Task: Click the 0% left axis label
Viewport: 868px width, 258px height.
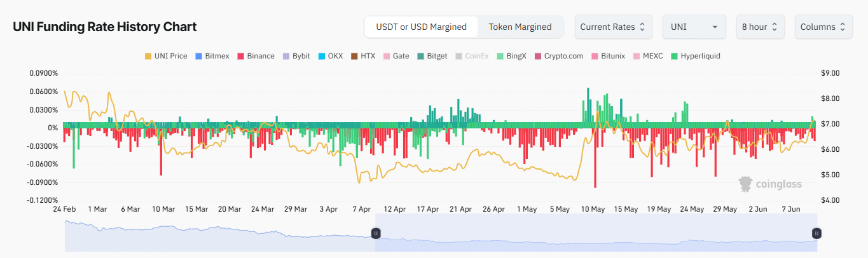Action: click(53, 128)
